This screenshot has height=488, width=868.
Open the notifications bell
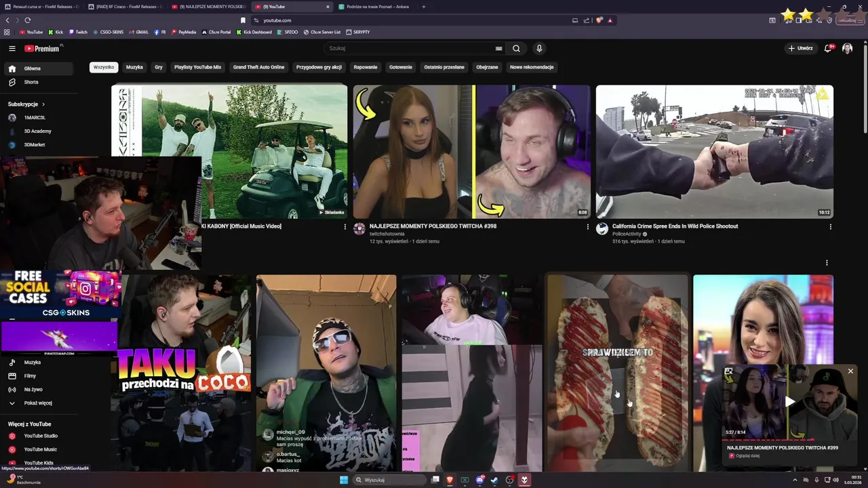click(828, 48)
